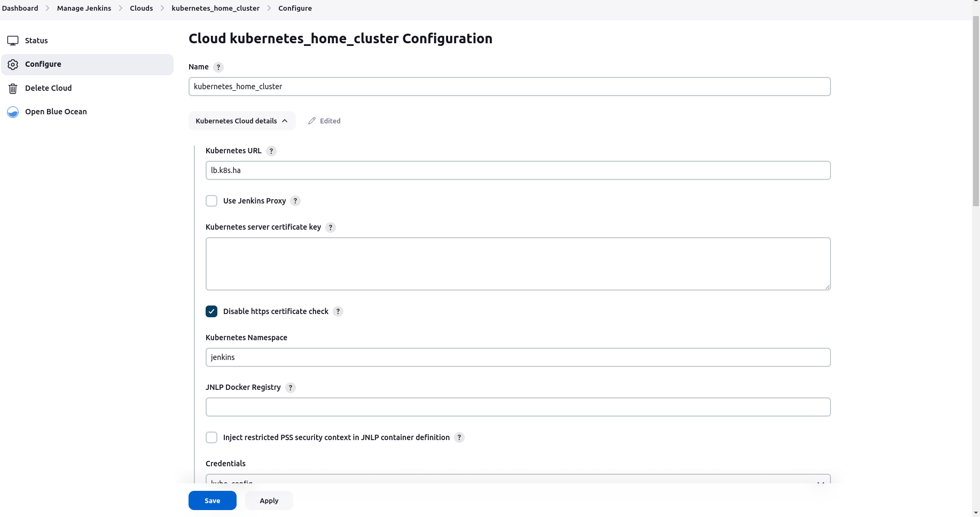The width and height of the screenshot is (980, 517).
Task: Click the Configure gear icon in sidebar
Action: click(13, 64)
